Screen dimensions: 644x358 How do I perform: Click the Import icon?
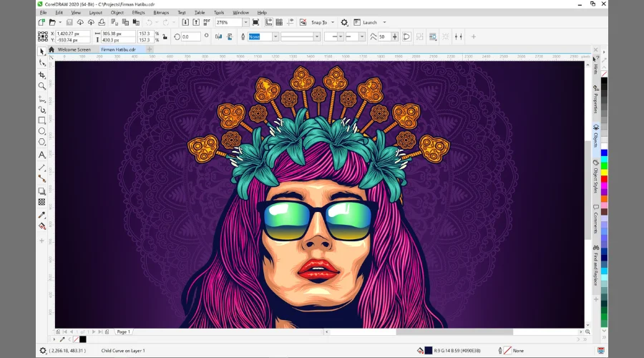coord(185,22)
